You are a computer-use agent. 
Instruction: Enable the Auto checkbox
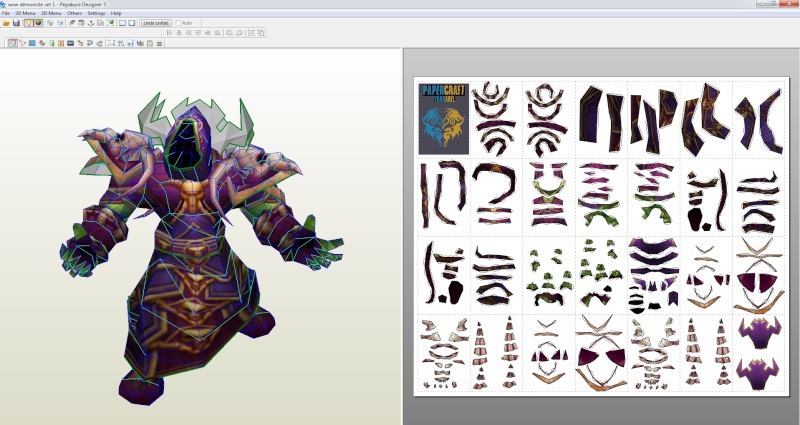click(178, 23)
